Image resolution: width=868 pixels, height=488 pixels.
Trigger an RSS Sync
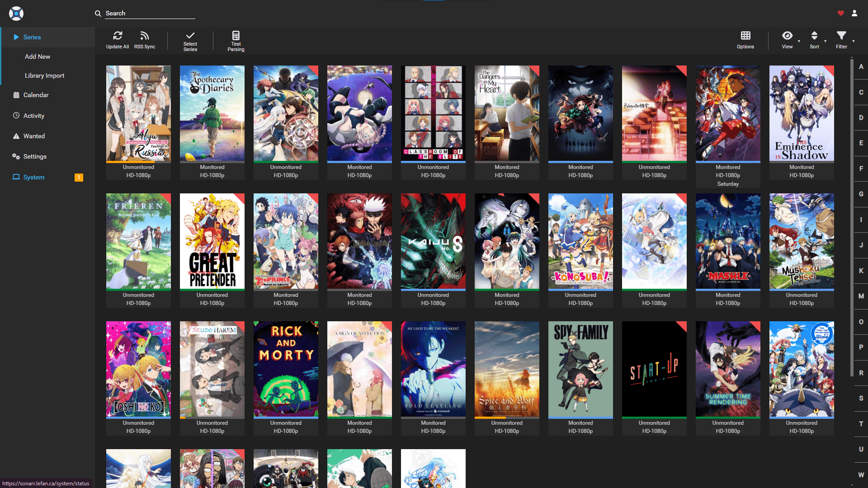pyautogui.click(x=144, y=35)
